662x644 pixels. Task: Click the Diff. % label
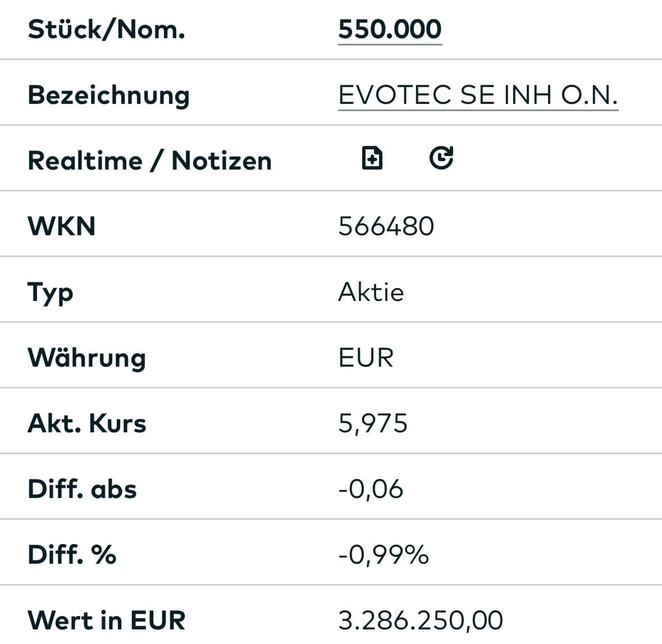click(x=72, y=555)
